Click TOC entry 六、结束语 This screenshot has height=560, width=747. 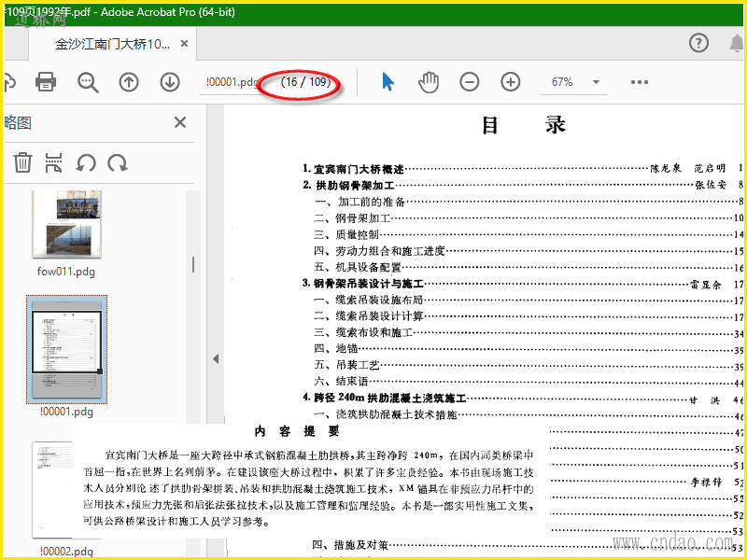click(x=341, y=381)
